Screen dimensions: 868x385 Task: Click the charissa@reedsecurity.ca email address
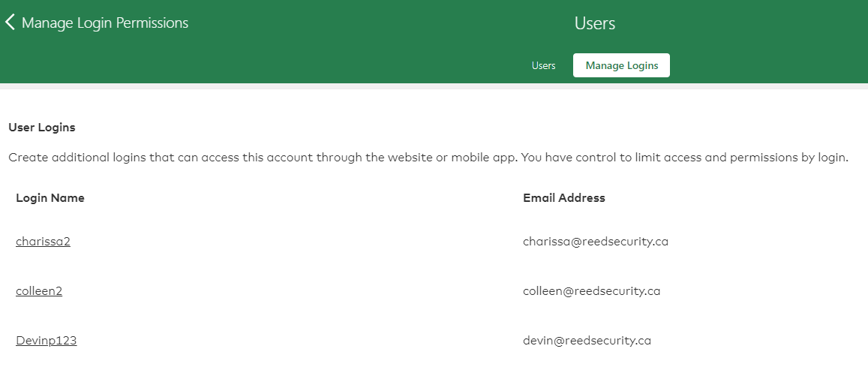point(595,242)
